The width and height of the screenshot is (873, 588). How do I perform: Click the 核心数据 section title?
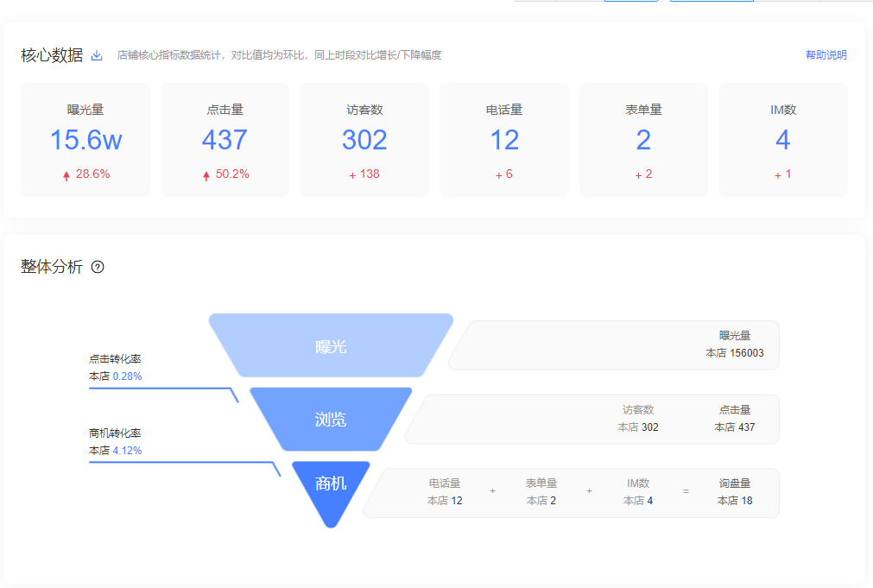[52, 55]
